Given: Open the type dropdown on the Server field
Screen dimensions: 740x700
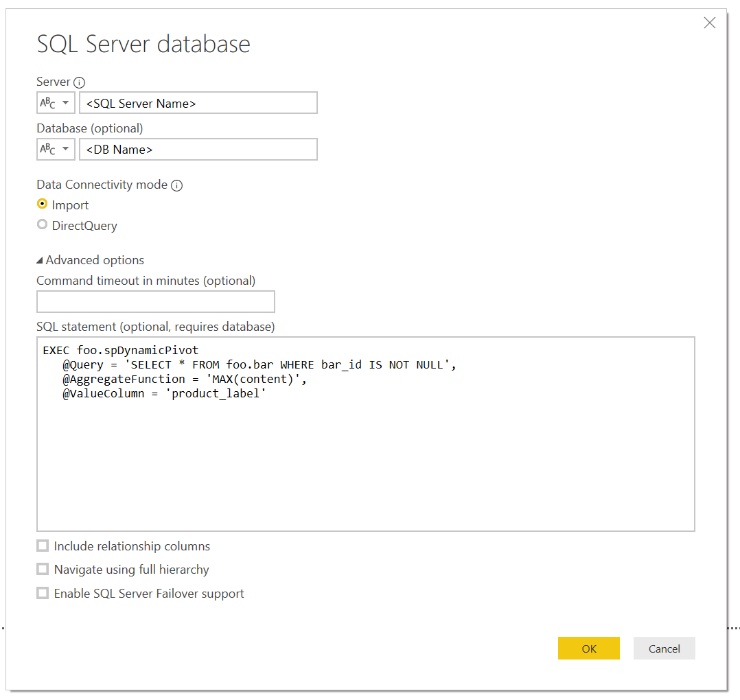Looking at the screenshot, I should coord(67,102).
